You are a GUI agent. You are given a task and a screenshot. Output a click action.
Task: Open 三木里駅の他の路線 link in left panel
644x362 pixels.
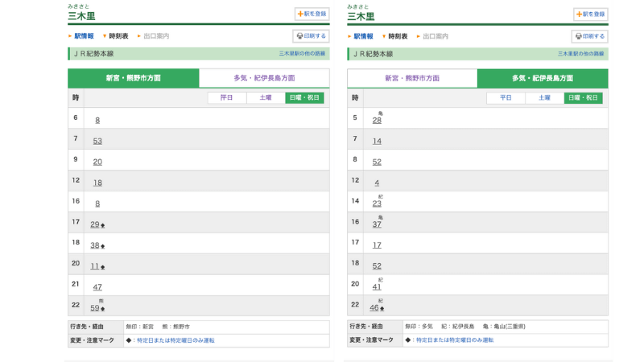(302, 54)
